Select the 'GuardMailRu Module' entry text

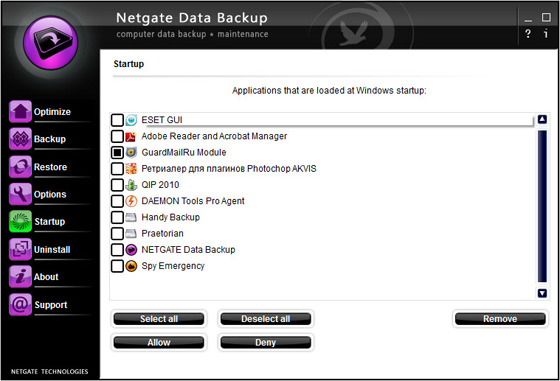(184, 152)
